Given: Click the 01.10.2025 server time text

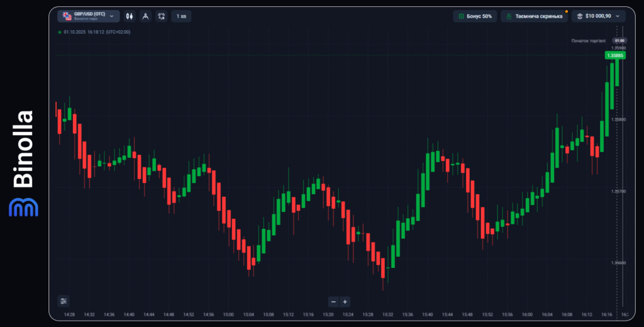Looking at the screenshot, I should (97, 31).
